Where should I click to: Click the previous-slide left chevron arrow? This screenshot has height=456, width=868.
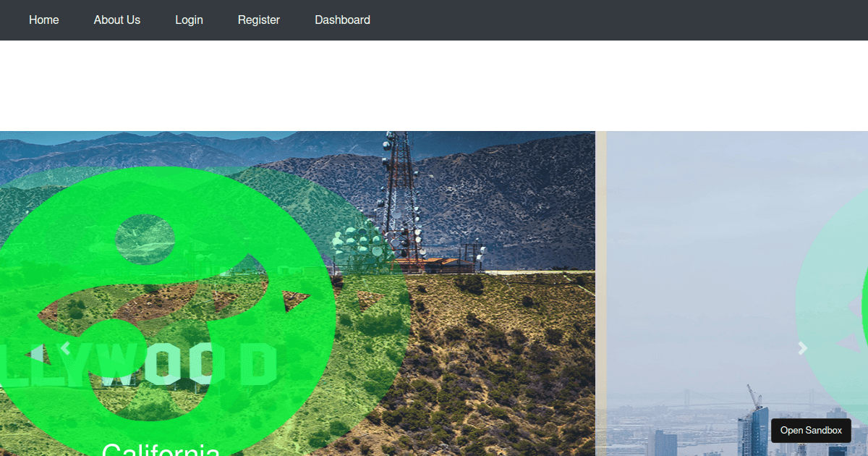66,348
